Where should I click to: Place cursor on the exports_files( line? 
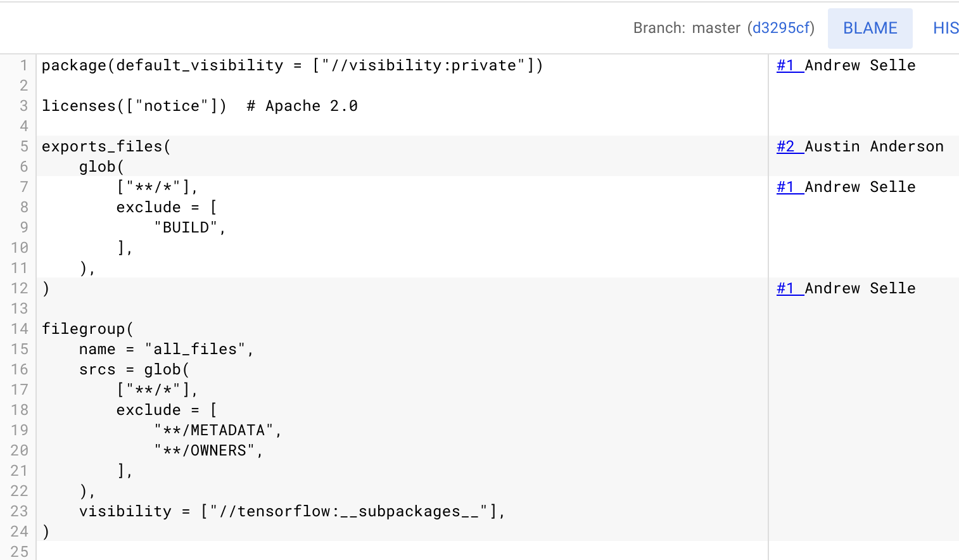pos(106,146)
